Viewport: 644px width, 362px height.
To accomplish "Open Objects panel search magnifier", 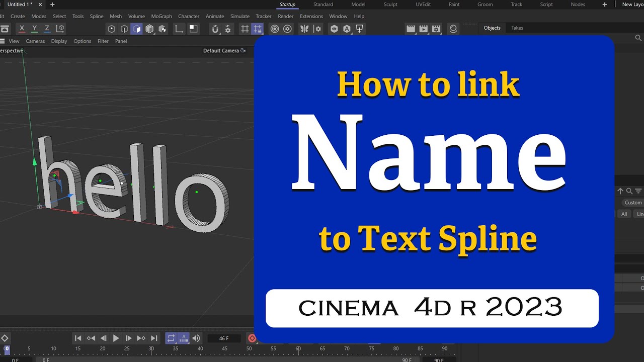I will pyautogui.click(x=638, y=38).
